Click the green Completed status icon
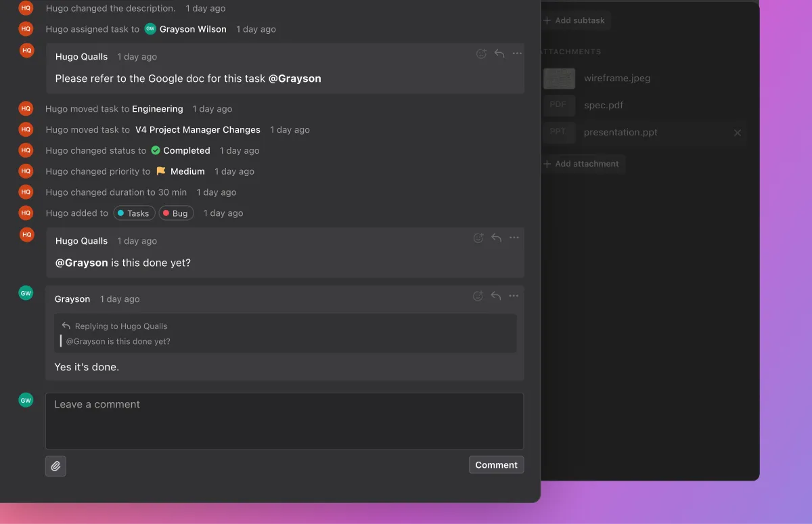 156,150
